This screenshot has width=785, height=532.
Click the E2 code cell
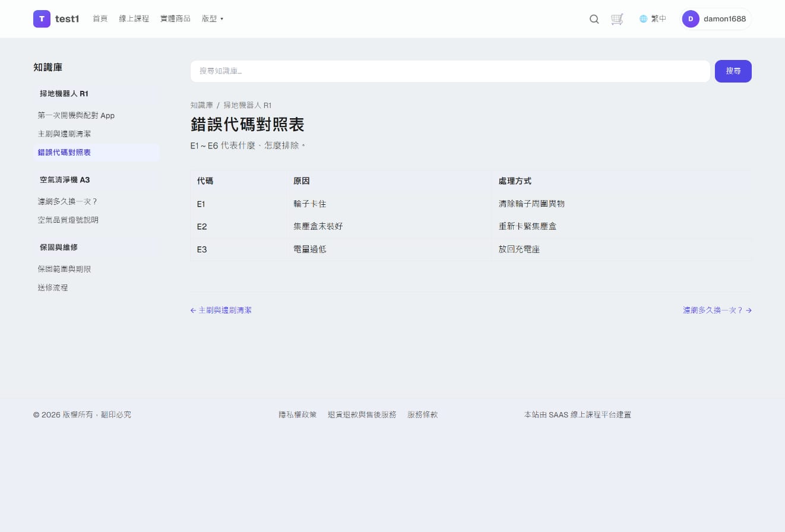click(238, 227)
